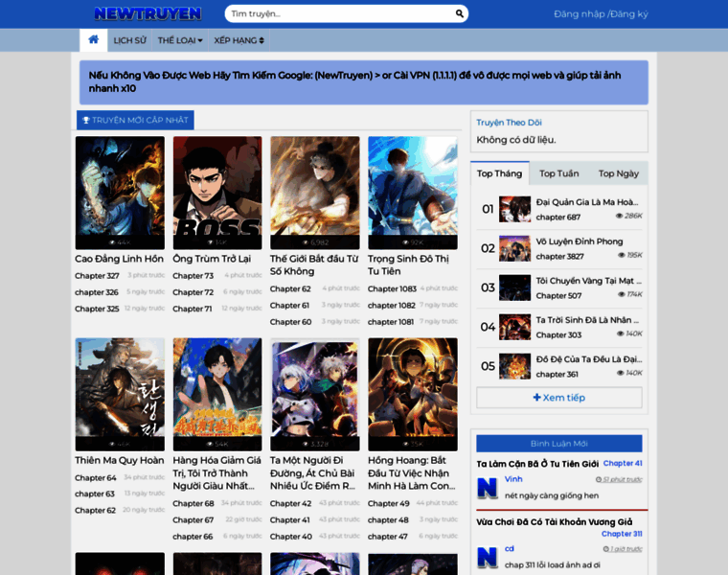Open the Lịch Sử menu item
This screenshot has width=728, height=575.
pos(129,40)
